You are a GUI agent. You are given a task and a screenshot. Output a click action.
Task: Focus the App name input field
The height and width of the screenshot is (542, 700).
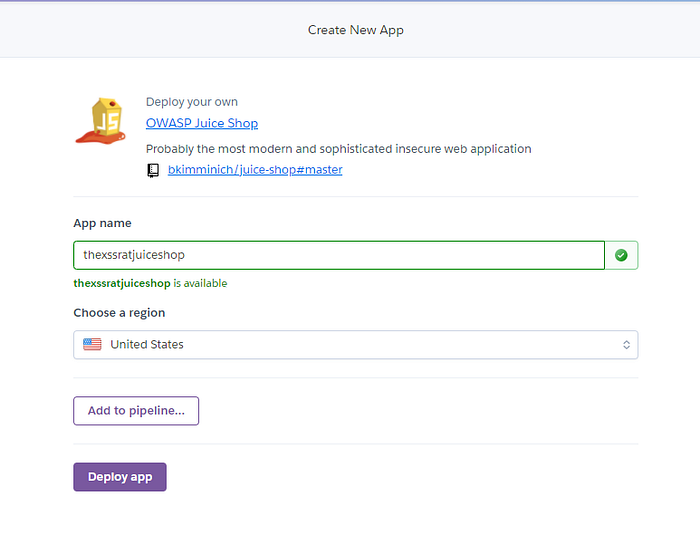point(339,255)
